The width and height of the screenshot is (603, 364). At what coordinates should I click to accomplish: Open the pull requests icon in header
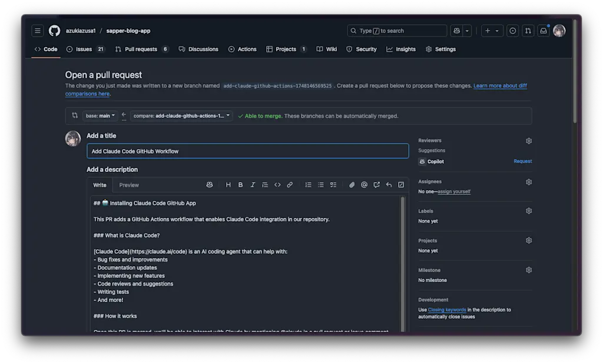click(x=528, y=31)
